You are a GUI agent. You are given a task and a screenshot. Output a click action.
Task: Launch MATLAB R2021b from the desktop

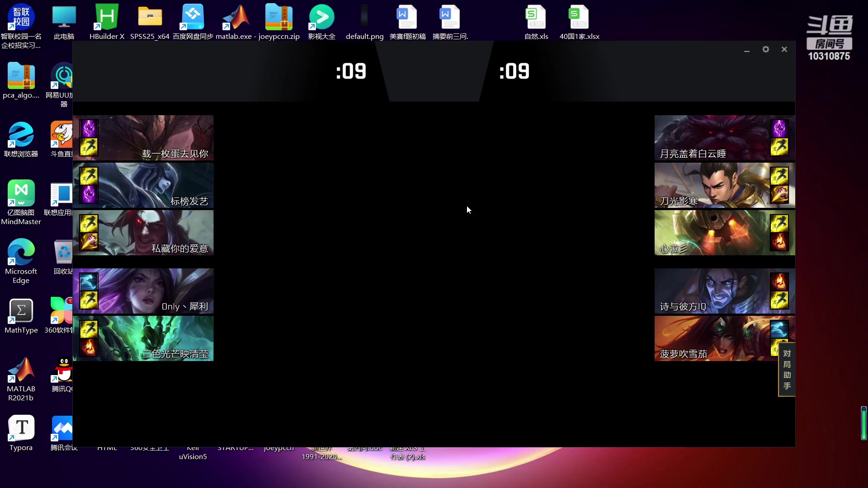click(21, 379)
